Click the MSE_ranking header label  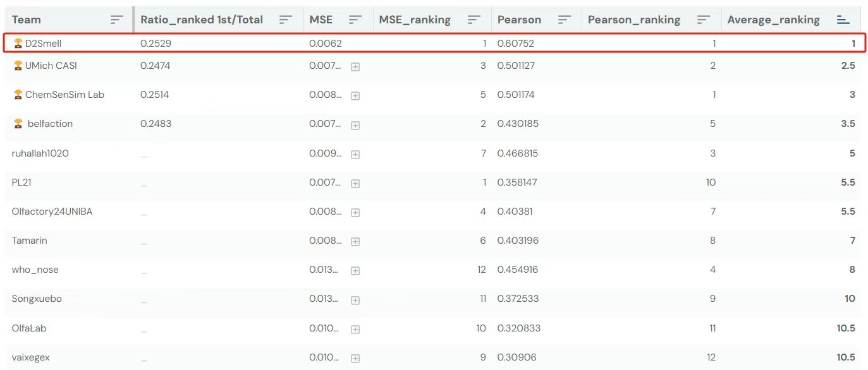(415, 20)
